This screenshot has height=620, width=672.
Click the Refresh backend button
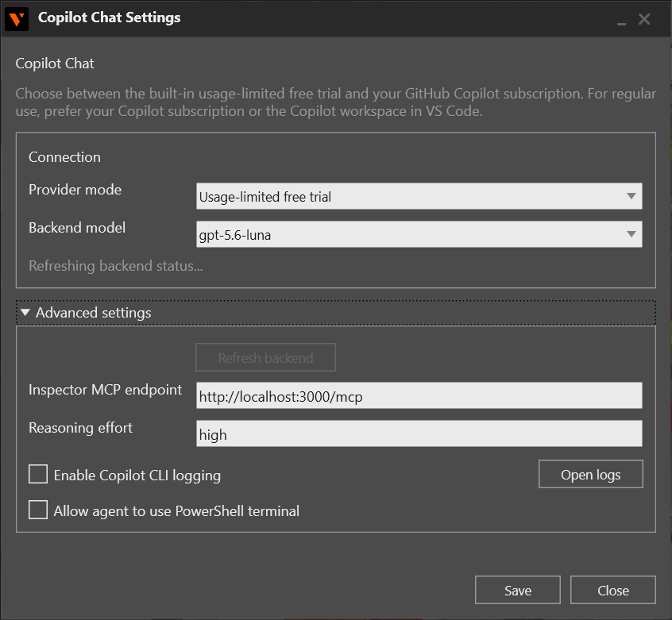(x=265, y=357)
